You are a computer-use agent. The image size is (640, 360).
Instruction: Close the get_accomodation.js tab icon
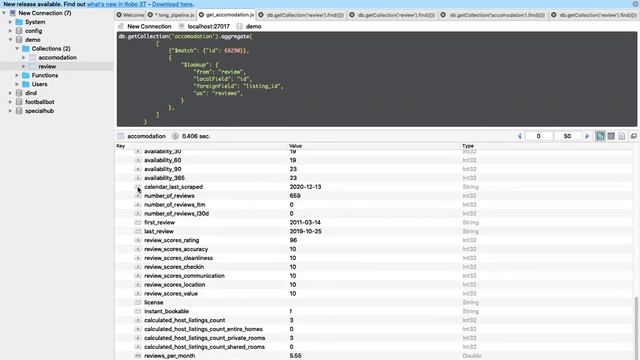click(x=201, y=15)
